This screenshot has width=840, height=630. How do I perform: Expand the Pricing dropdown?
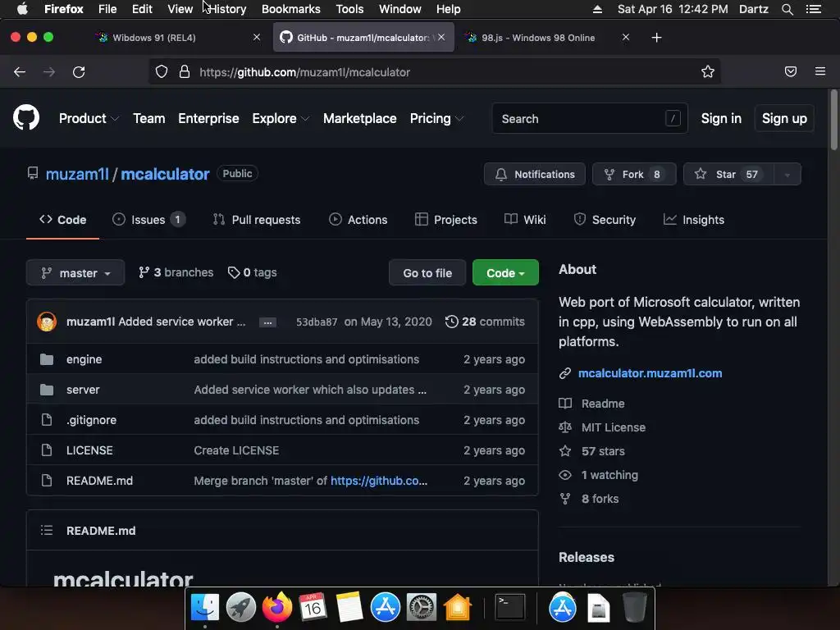[436, 118]
